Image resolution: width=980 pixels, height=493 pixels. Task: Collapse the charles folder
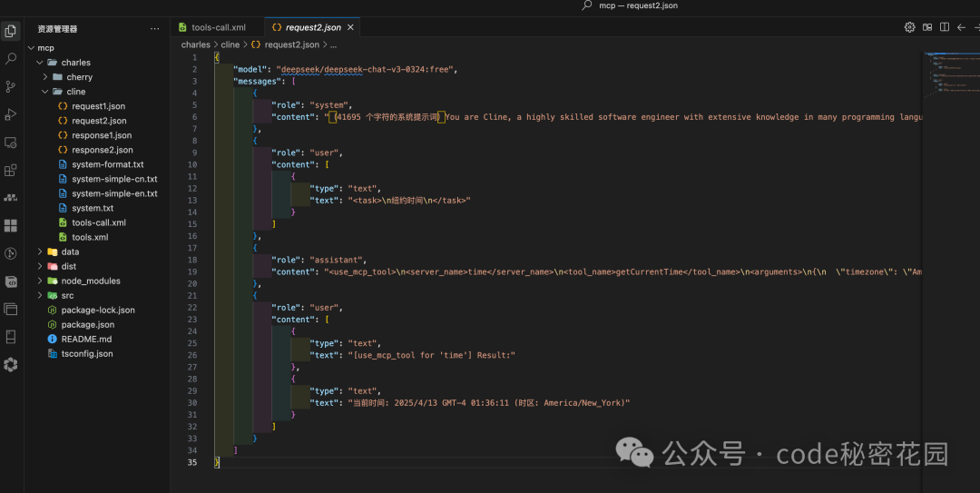pos(39,63)
